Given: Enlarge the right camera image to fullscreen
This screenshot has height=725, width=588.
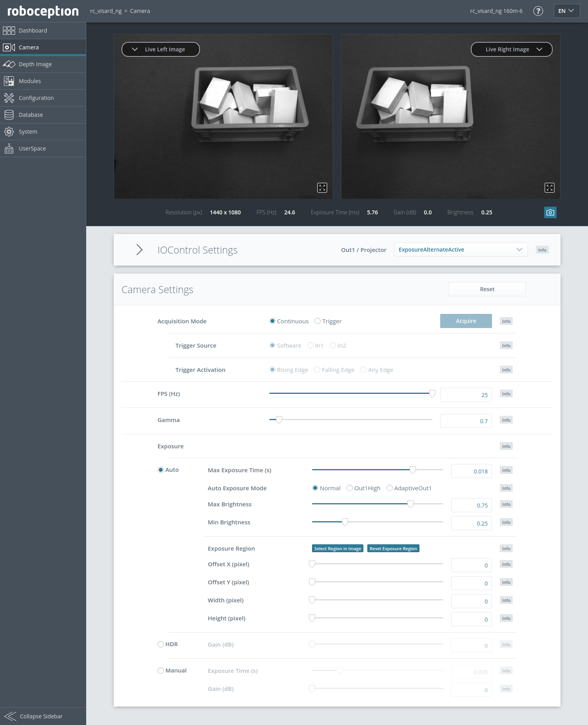Looking at the screenshot, I should (550, 188).
